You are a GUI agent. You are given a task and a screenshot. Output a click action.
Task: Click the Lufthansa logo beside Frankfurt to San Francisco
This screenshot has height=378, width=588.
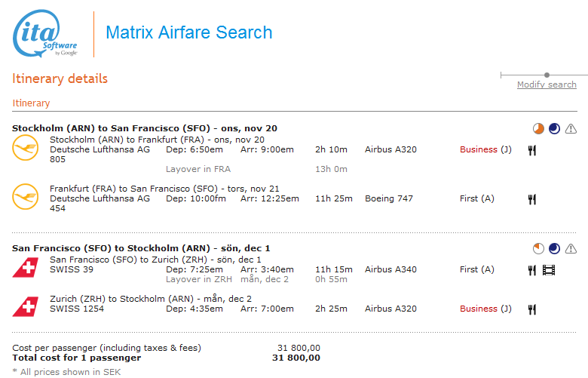(26, 196)
